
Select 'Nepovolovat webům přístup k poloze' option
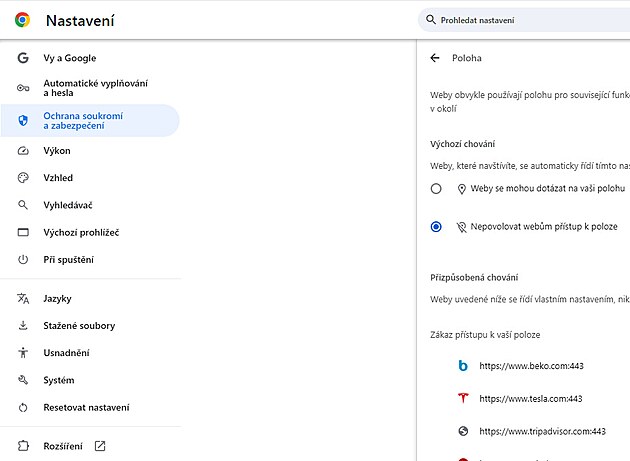pos(436,227)
